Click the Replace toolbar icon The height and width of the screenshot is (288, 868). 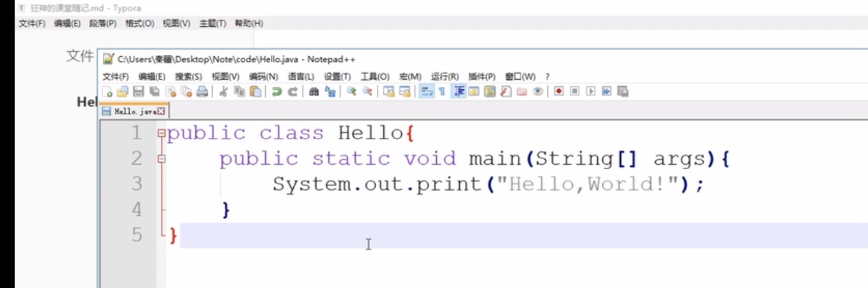click(x=329, y=91)
